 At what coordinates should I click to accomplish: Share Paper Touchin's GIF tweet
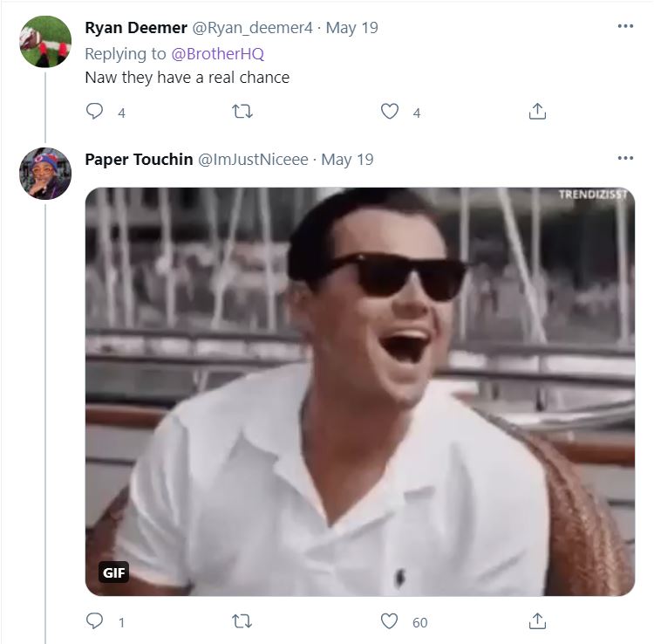[x=538, y=621]
